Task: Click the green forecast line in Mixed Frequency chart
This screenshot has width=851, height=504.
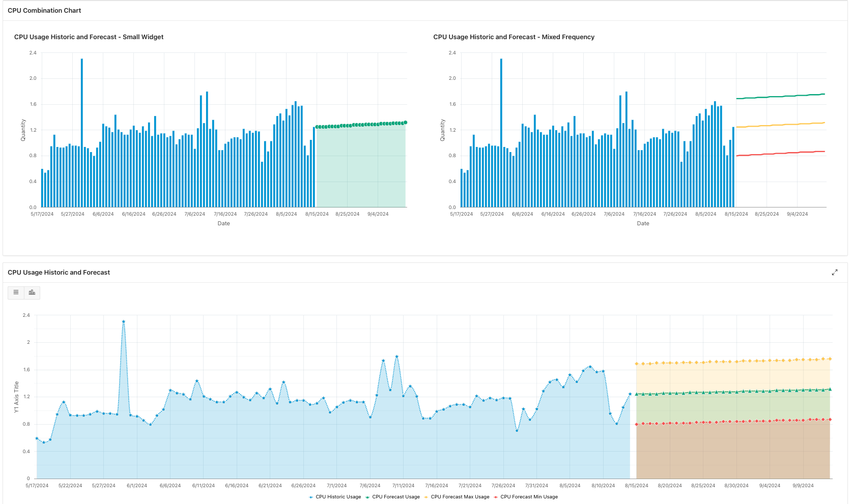Action: (x=781, y=96)
